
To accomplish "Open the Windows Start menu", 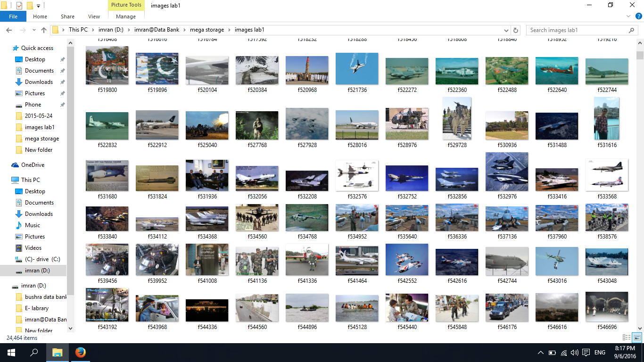I will pos(11,353).
